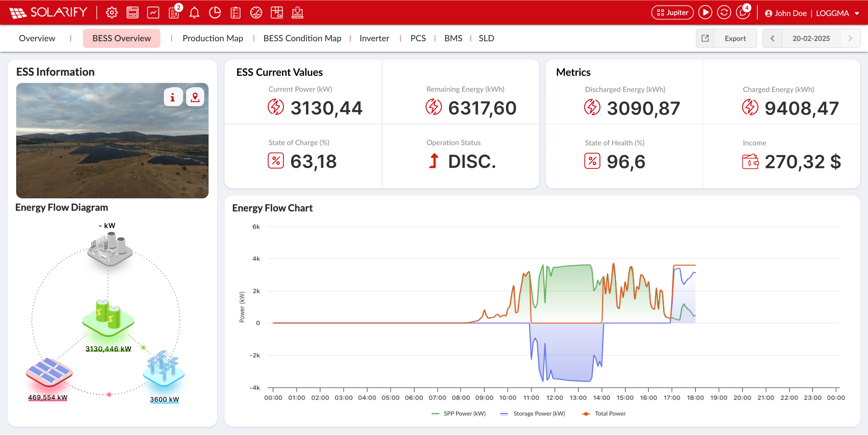Open reports icon with badge 2

[174, 13]
